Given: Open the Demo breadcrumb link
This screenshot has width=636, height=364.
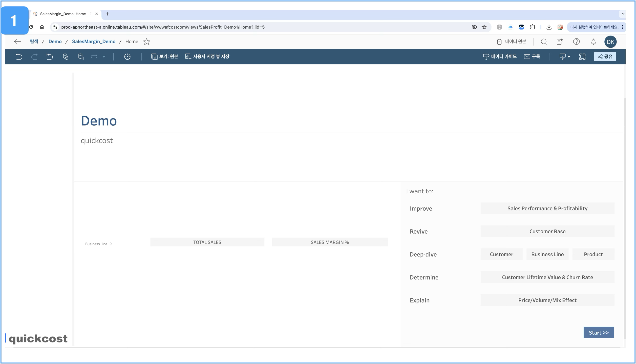Looking at the screenshot, I should pyautogui.click(x=55, y=41).
